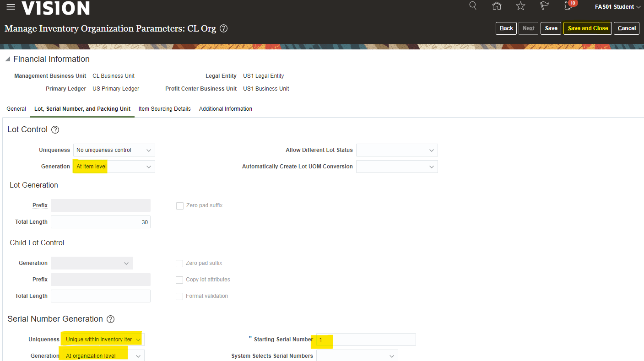644x361 pixels.
Task: Open the Lot Control Uniqueness dropdown
Action: (x=114, y=150)
